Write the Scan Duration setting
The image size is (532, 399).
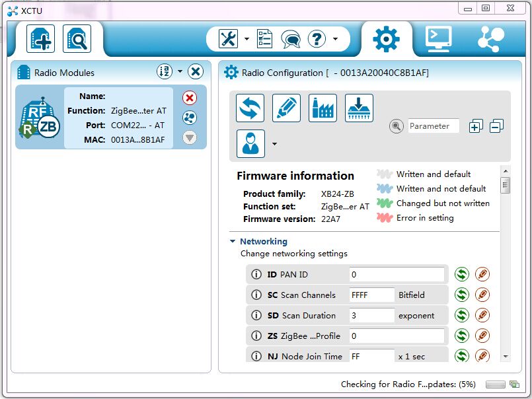(x=482, y=315)
